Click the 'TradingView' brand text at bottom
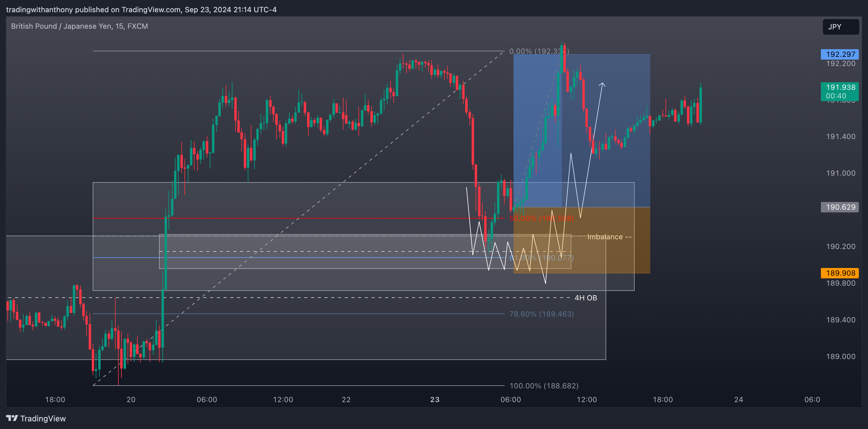This screenshot has height=429, width=868. (x=43, y=419)
